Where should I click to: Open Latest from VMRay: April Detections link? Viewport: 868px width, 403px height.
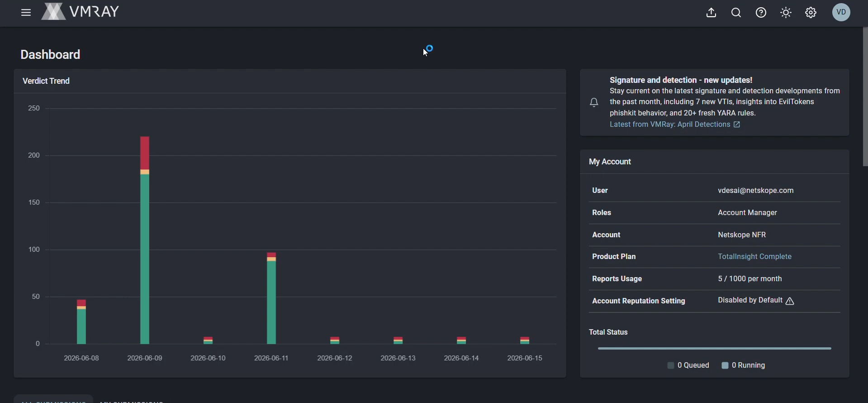(x=670, y=125)
